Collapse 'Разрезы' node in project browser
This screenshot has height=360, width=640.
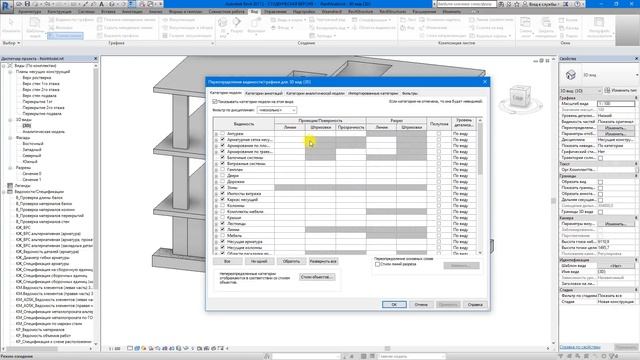[x=10, y=168]
